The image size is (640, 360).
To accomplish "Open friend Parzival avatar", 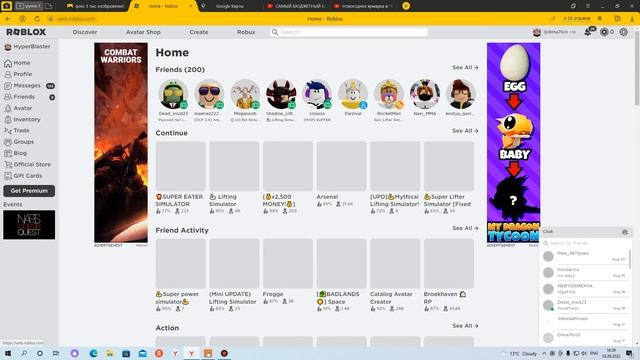I will [353, 95].
